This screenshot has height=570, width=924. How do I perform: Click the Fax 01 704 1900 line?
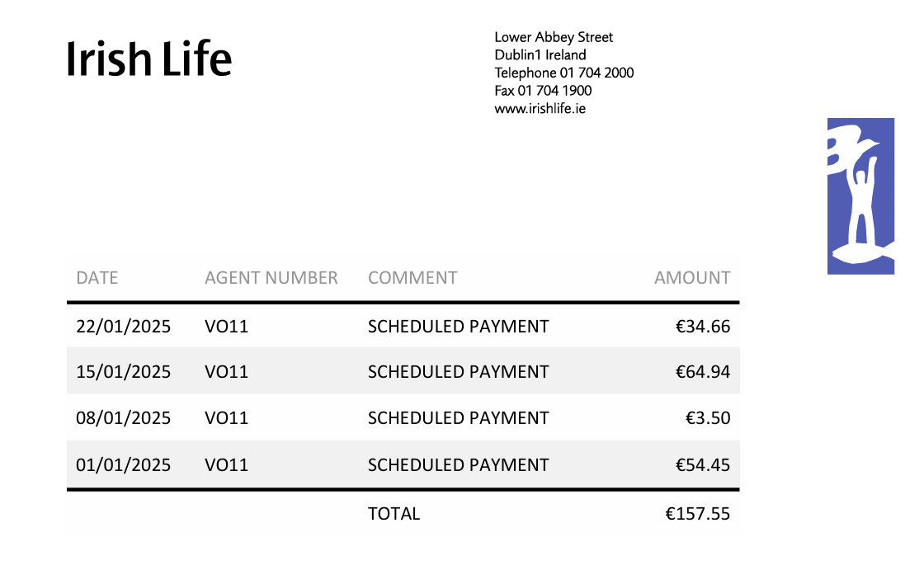tap(543, 91)
